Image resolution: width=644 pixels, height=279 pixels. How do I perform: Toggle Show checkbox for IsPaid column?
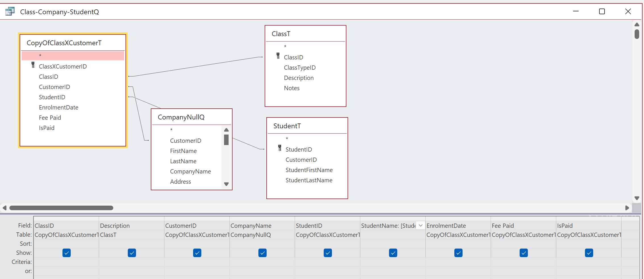(x=589, y=253)
